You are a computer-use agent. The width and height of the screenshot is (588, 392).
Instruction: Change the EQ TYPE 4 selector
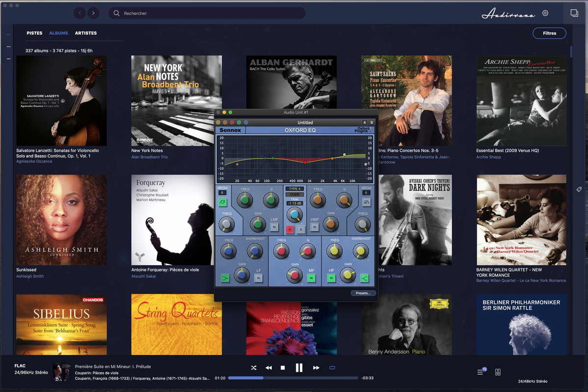tap(295, 189)
